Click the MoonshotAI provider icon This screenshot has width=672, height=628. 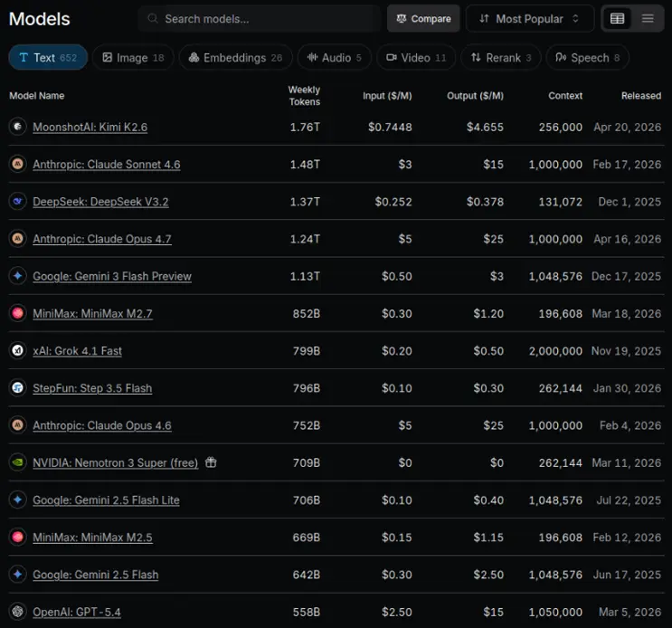(16, 127)
